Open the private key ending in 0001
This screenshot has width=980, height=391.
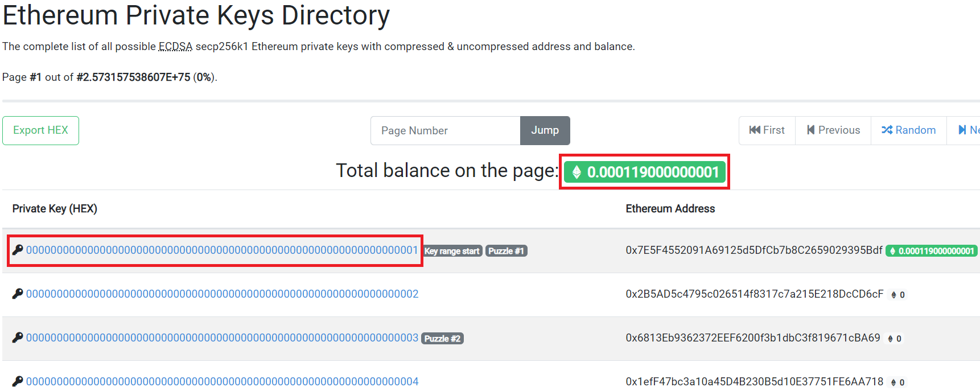point(222,250)
